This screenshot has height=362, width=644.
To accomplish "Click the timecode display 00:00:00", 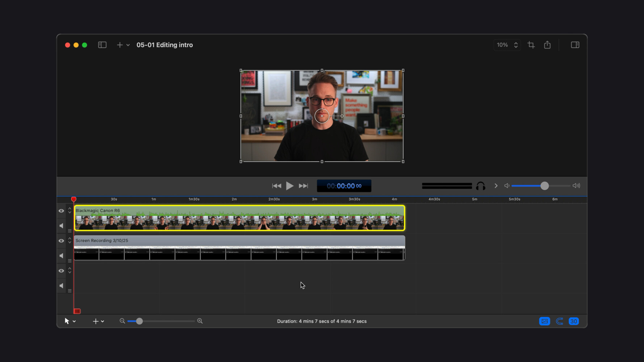I will coord(344,186).
